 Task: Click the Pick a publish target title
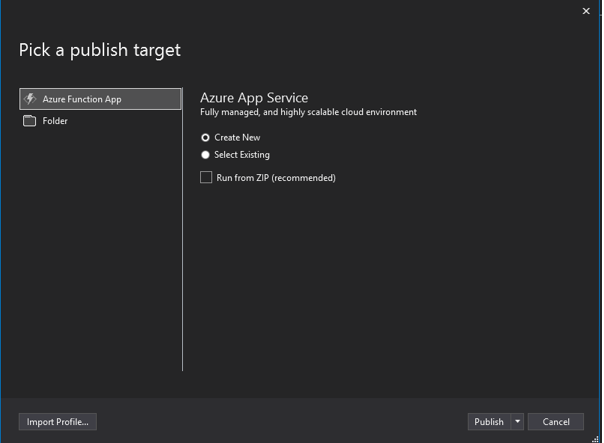(100, 50)
